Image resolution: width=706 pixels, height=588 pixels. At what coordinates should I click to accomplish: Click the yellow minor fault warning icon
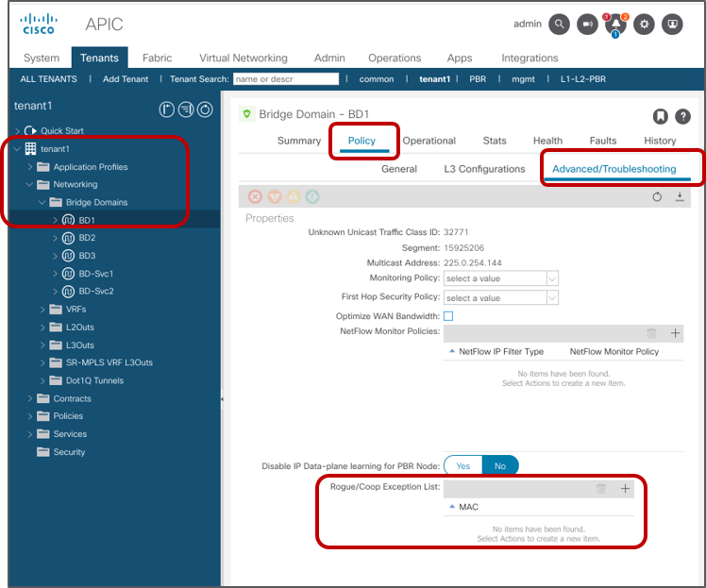tap(294, 196)
